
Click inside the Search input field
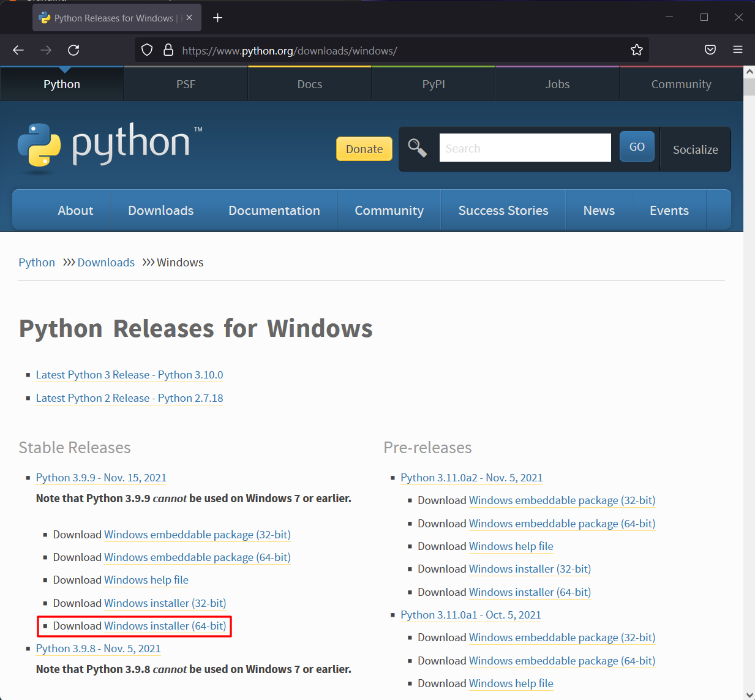pos(525,148)
